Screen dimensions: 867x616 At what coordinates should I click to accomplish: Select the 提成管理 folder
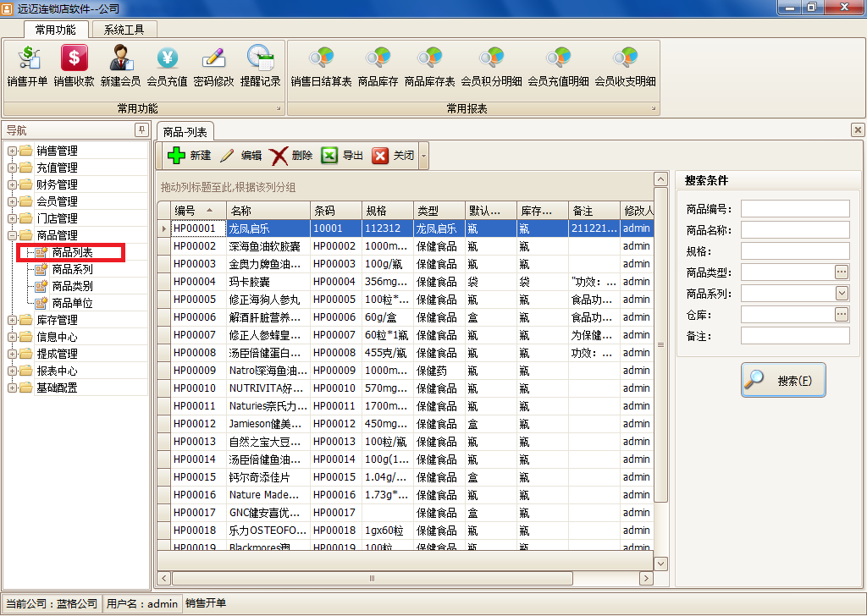(57, 355)
